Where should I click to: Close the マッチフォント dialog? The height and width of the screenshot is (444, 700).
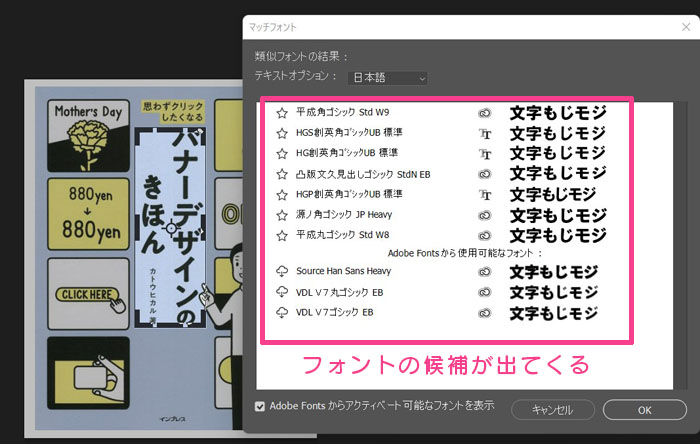pos(686,27)
